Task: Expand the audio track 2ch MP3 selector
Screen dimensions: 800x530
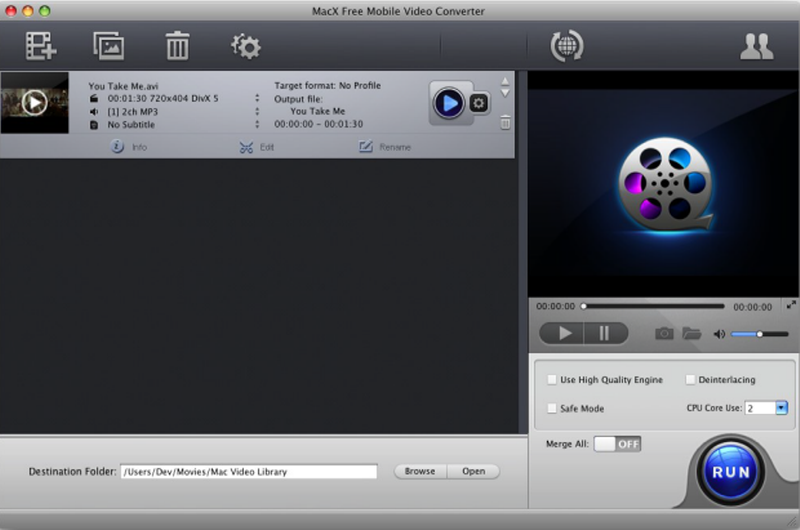Action: [257, 111]
